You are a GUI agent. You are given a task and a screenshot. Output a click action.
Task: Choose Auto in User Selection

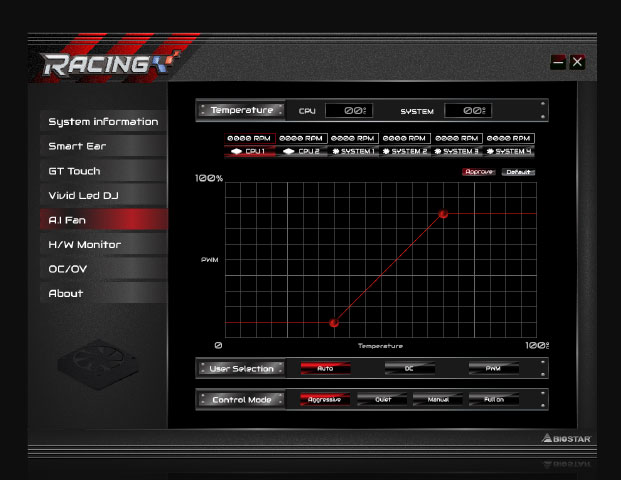point(326,368)
